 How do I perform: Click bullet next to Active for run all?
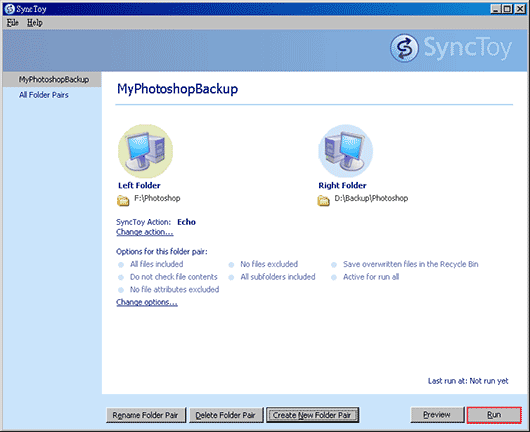[334, 278]
